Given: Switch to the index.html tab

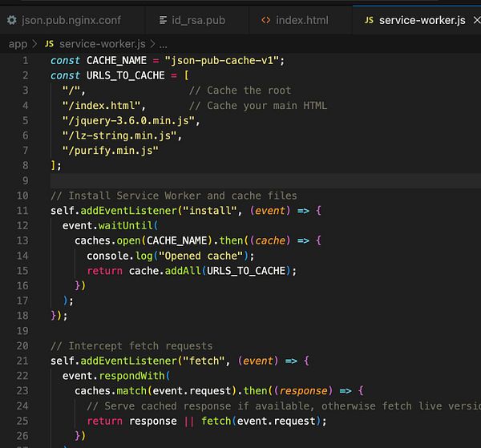Looking at the screenshot, I should click(301, 19).
